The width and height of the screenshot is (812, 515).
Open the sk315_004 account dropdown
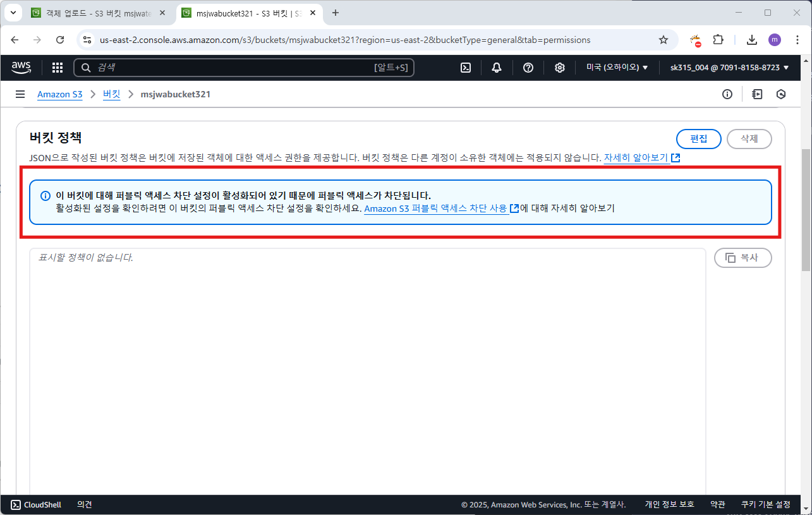[x=730, y=68]
